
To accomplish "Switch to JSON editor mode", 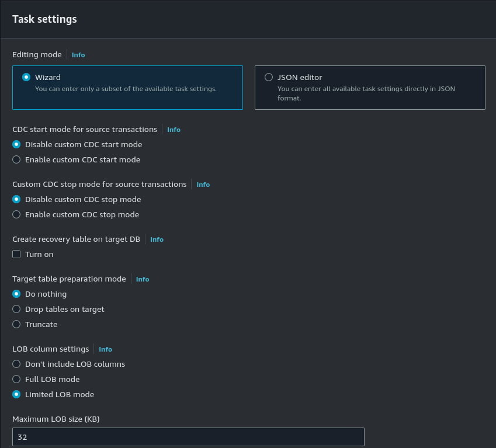I will [269, 77].
